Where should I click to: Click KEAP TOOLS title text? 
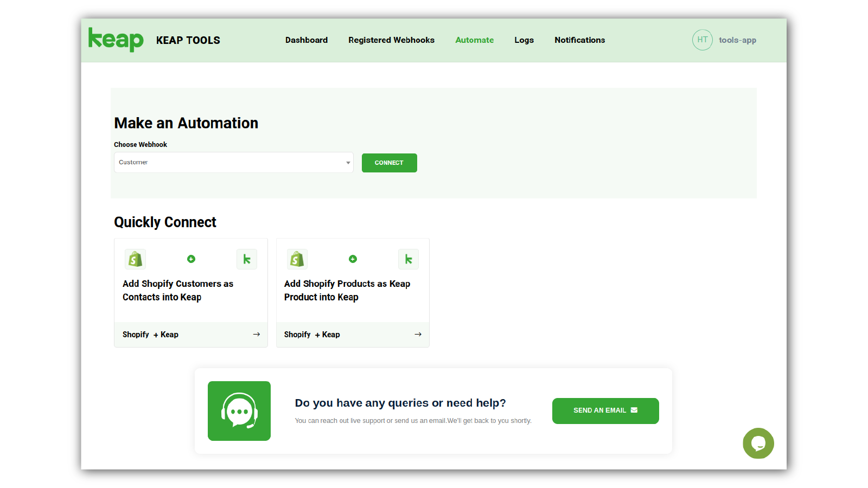click(x=188, y=40)
